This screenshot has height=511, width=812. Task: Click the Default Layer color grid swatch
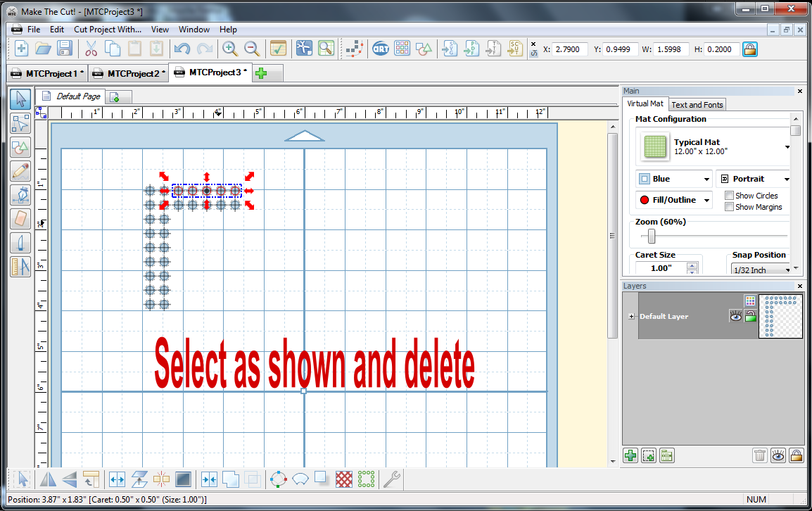tap(750, 301)
